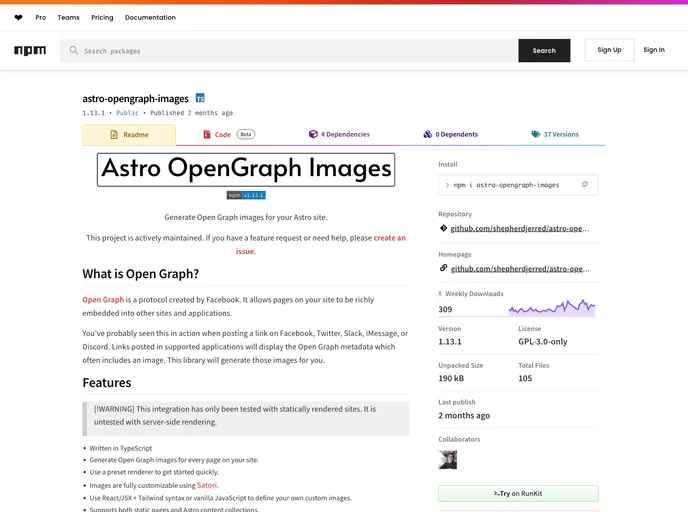Click the Beta badge next to Code
688x512 pixels.
pos(246,134)
